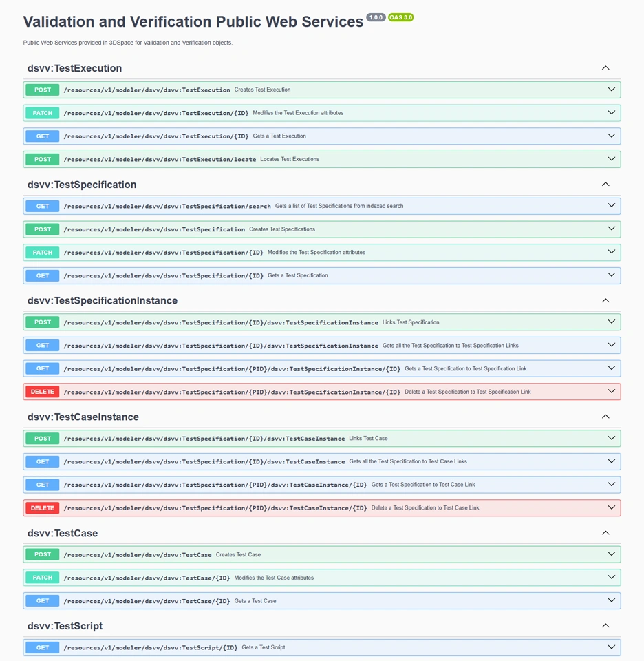Screen dimensions: 644x661
Task: Collapse the dsvv:TestCase section chevron
Action: point(605,533)
